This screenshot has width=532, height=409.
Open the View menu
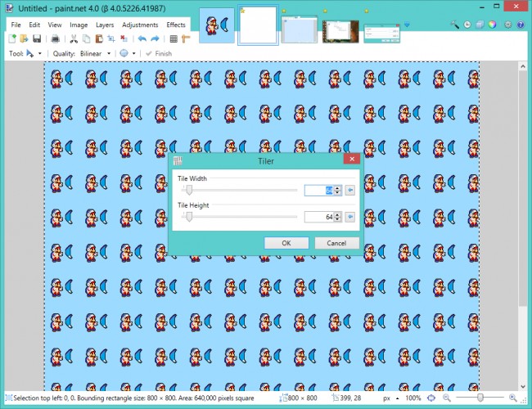coord(55,25)
